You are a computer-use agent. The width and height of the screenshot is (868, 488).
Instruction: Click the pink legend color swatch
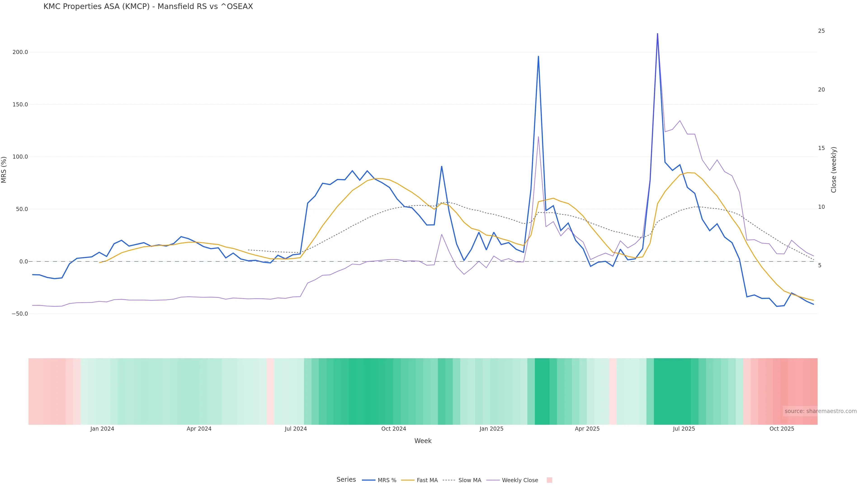click(x=549, y=480)
